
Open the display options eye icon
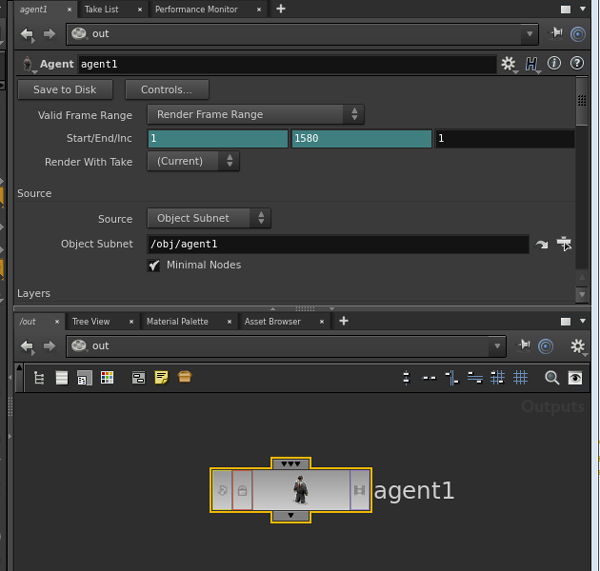tap(575, 378)
